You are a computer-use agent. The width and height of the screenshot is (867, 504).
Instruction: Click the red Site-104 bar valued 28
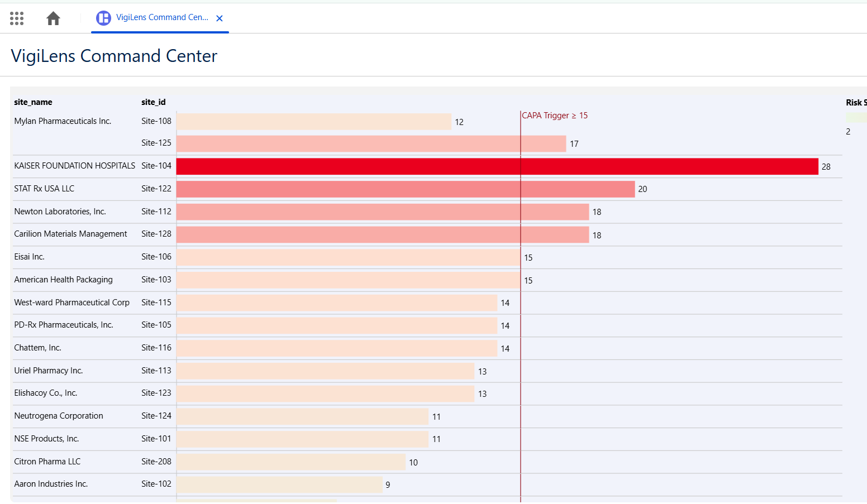click(x=497, y=166)
